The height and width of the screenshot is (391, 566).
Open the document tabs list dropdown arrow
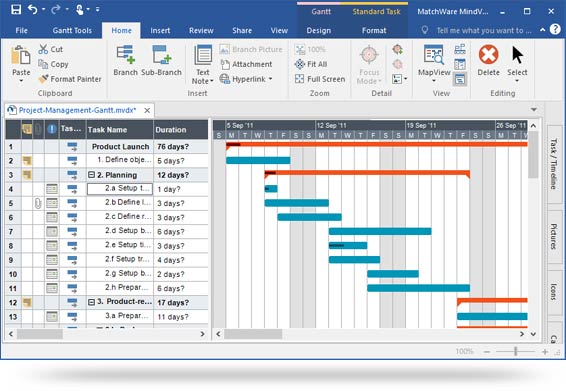[534, 109]
